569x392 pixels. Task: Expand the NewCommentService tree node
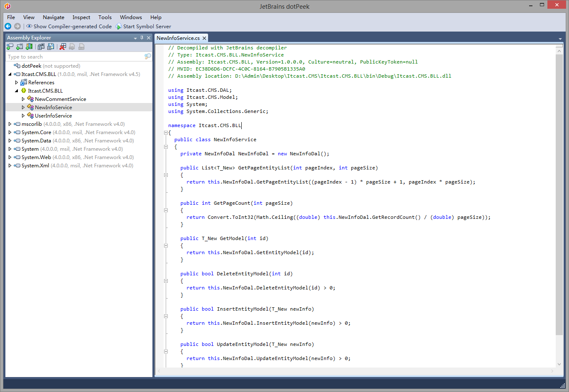click(x=23, y=99)
